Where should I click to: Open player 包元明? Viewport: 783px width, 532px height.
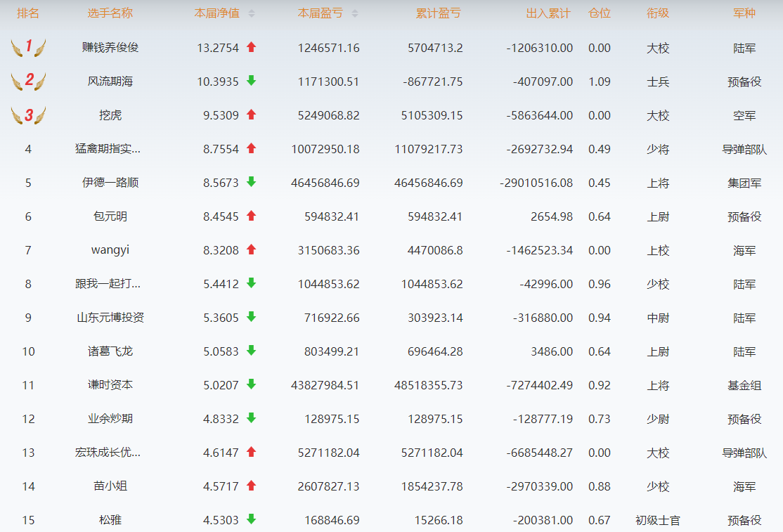pos(110,216)
